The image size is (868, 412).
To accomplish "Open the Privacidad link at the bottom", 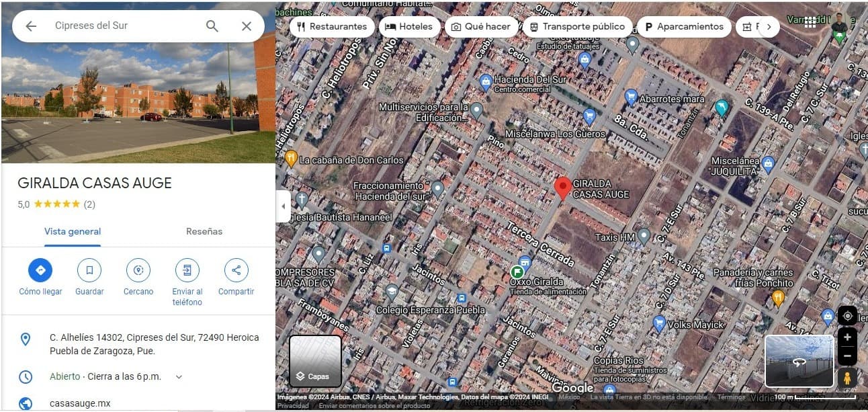I will tap(293, 405).
